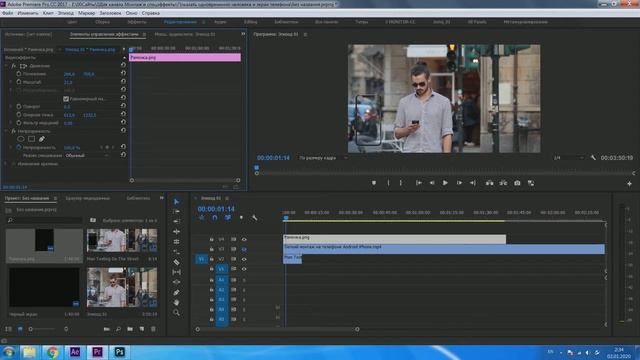
Task: Open the Marker menu
Action: [86, 13]
